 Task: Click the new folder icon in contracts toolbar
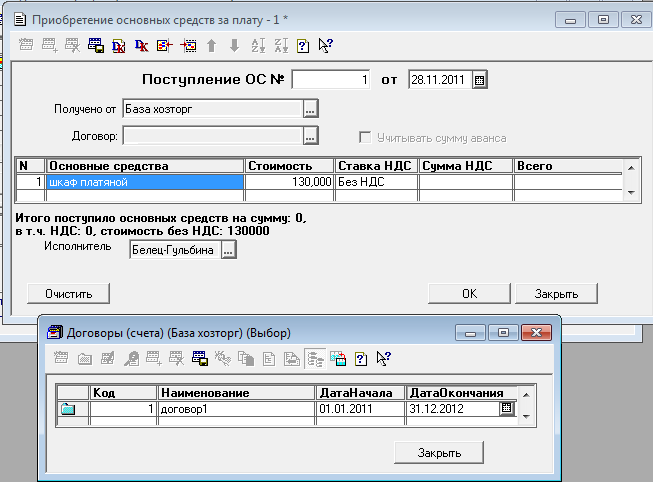(x=85, y=358)
